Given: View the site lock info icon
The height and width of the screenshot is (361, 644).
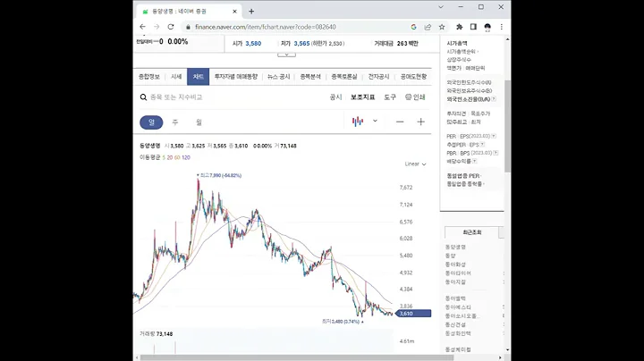Looking at the screenshot, I should click(188, 27).
